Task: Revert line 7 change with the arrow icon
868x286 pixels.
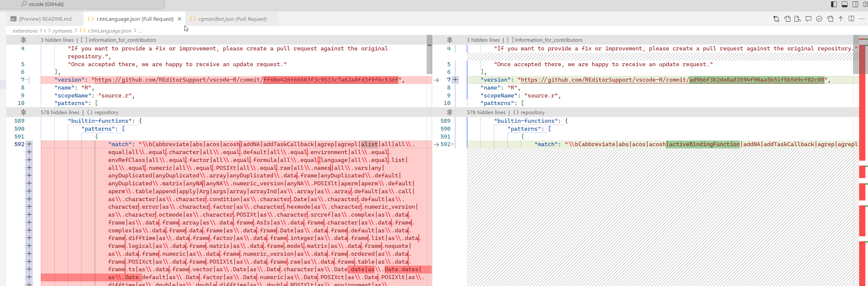Action: click(x=436, y=80)
